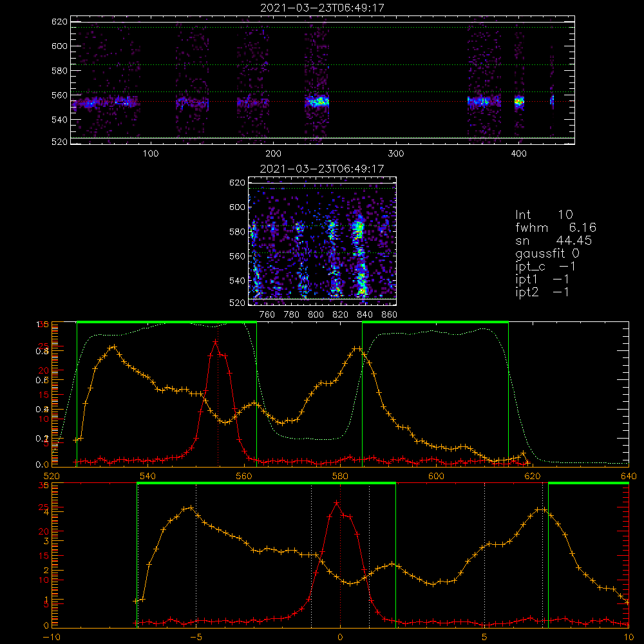644x644 pixels.
Task: Click the 'ipt_c -1' readout
Action: pyautogui.click(x=546, y=267)
